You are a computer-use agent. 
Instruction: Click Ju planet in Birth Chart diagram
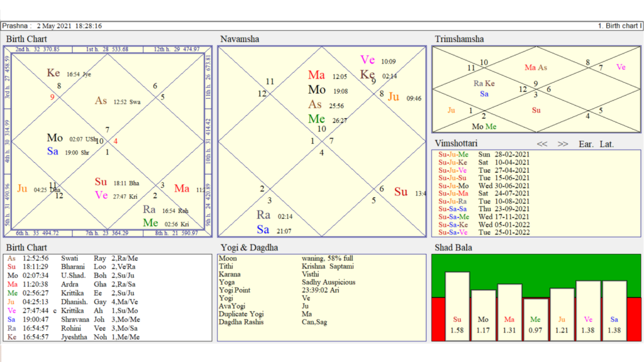(22, 189)
